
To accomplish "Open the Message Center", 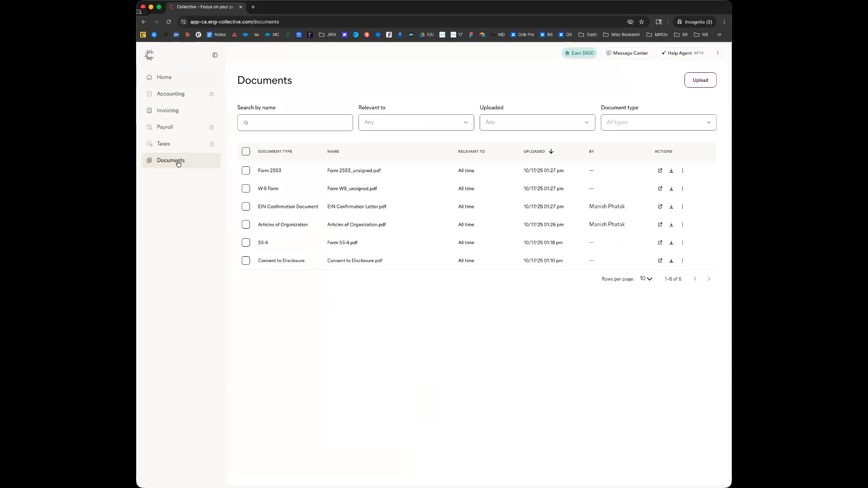I will coord(627,53).
